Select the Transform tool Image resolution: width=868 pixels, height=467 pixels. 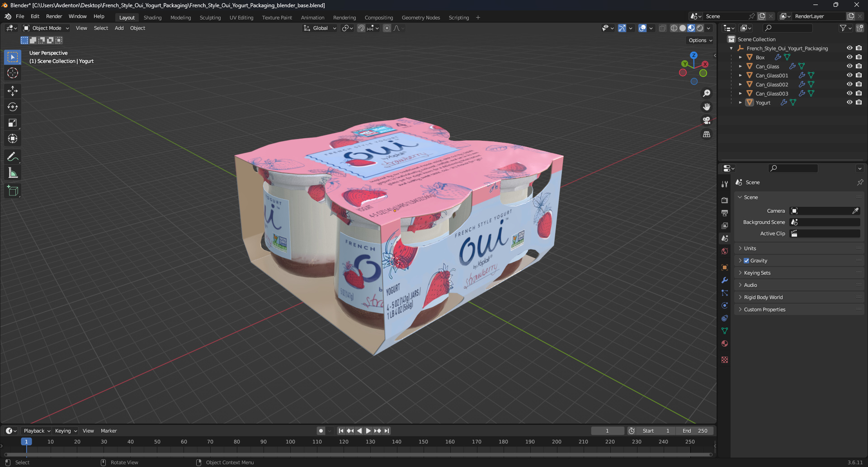[13, 138]
